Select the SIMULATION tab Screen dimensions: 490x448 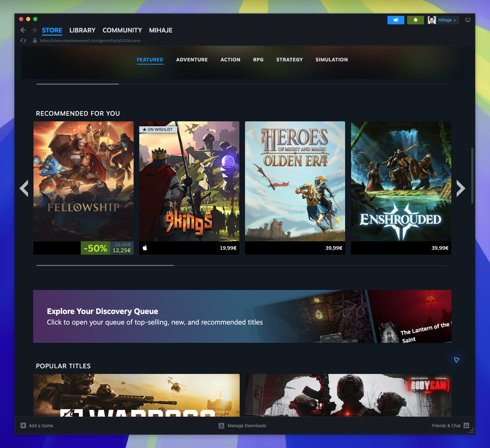[x=331, y=60]
